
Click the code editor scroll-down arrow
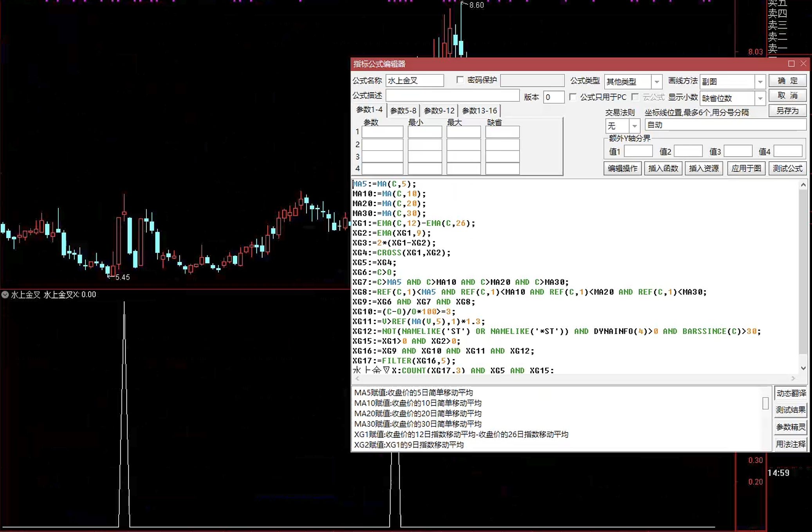coord(803,368)
